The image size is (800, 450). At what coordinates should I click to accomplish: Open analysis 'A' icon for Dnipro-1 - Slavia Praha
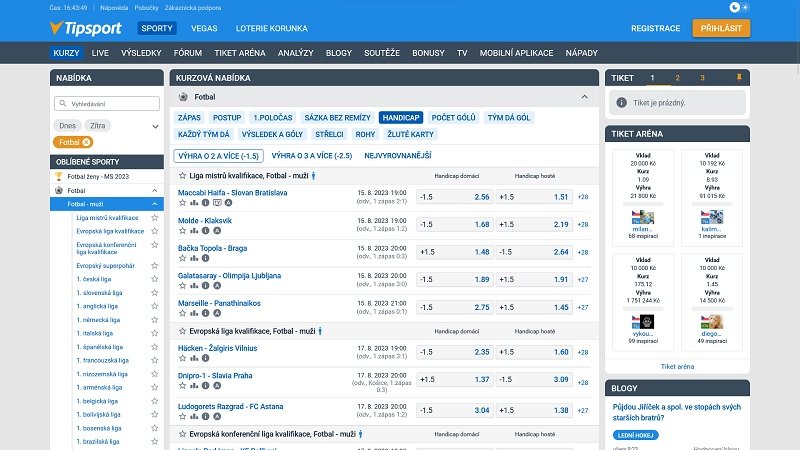click(217, 386)
